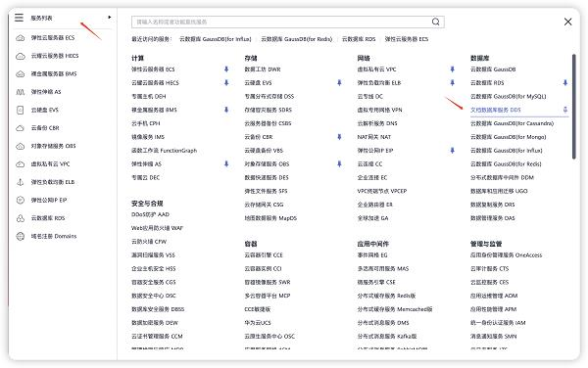Image resolution: width=588 pixels, height=368 pixels.
Task: Toggle the pin next to 弹性云服务器 ECS under 计算
Action: (226, 69)
